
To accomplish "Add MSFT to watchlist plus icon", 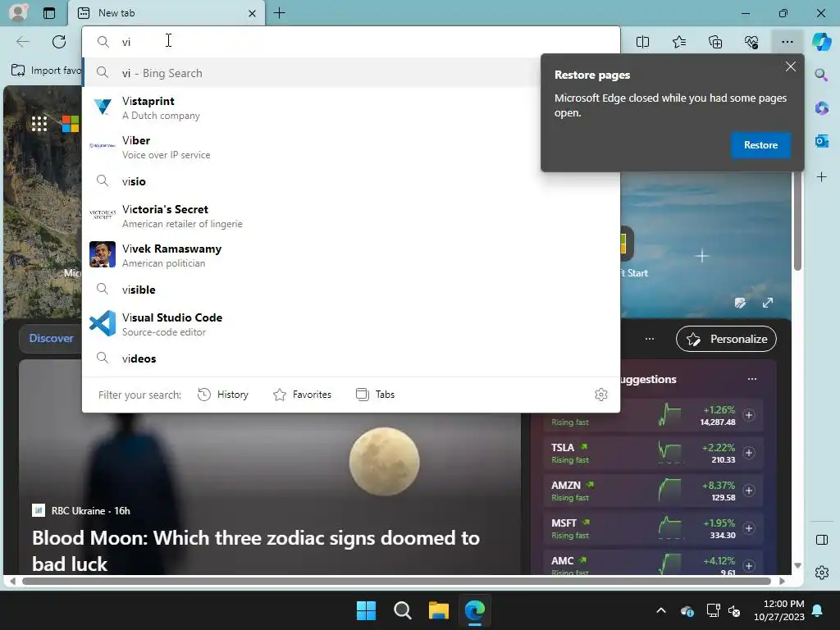I will point(749,528).
